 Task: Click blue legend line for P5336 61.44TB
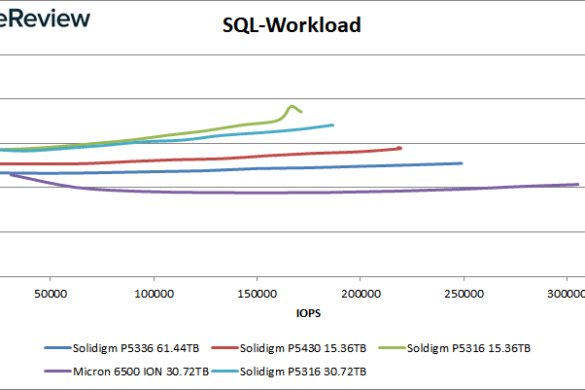58,348
